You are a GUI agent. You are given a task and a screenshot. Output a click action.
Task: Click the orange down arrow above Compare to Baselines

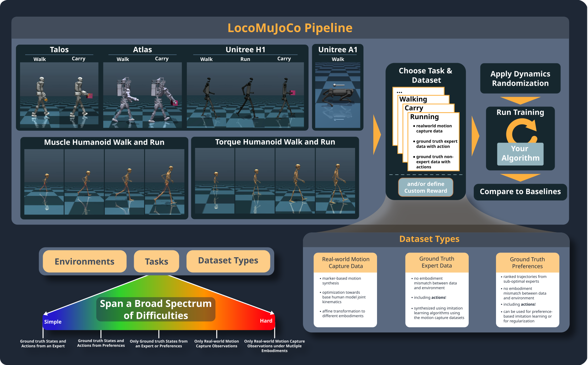click(520, 178)
